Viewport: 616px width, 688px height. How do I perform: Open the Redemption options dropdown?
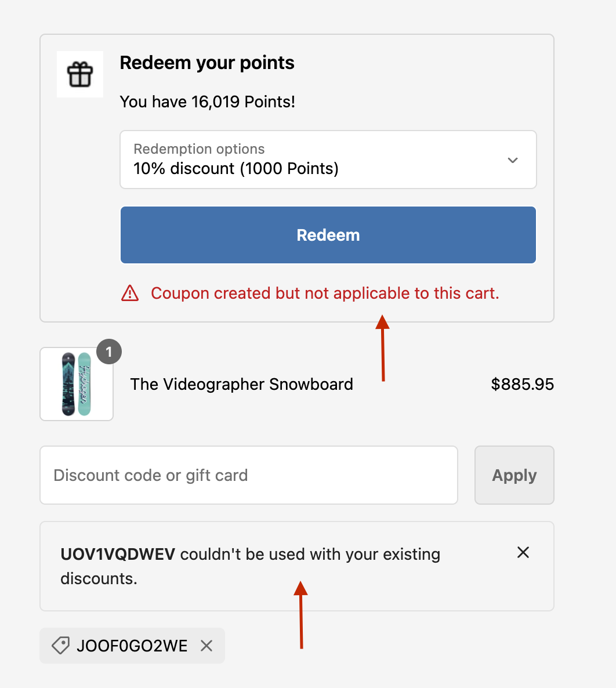[328, 160]
